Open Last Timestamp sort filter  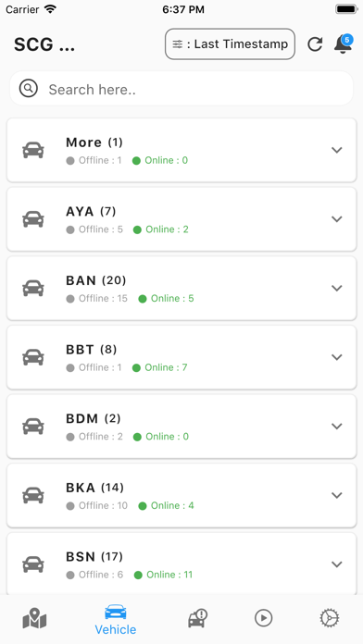(231, 43)
